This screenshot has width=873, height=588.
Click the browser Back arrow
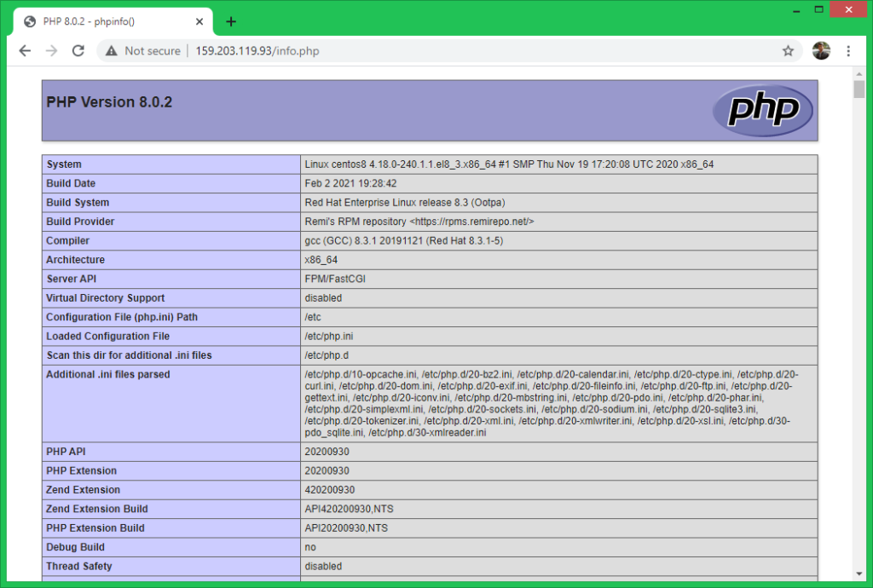(25, 51)
